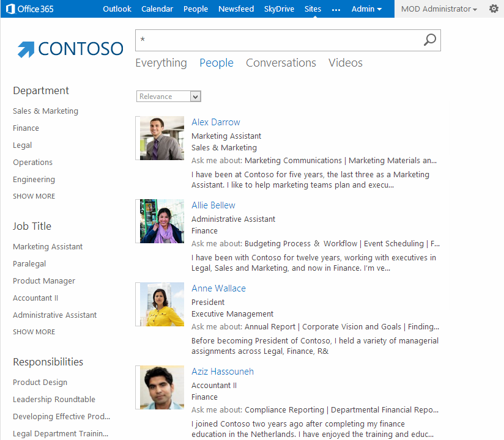Viewport: 504px width, 440px height.
Task: Click Alex Darrow's 'Ask me about' line
Action: [x=314, y=160]
